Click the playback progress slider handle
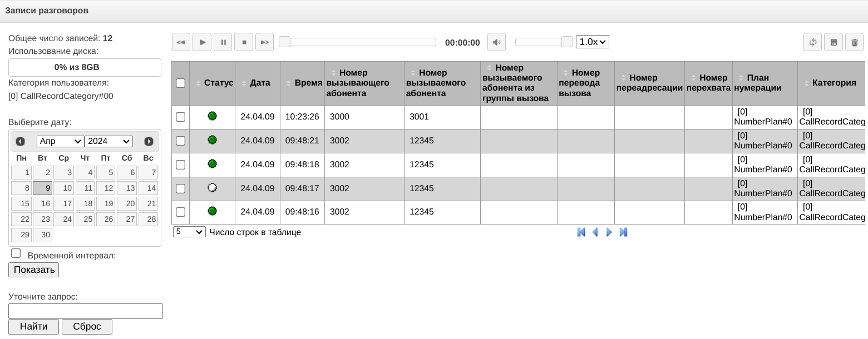868x339 pixels. coord(284,42)
